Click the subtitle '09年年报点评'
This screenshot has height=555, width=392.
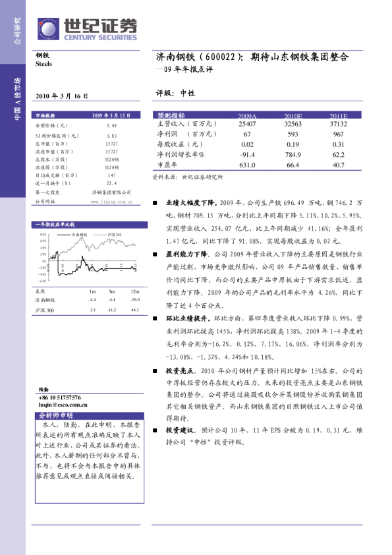click(x=188, y=69)
